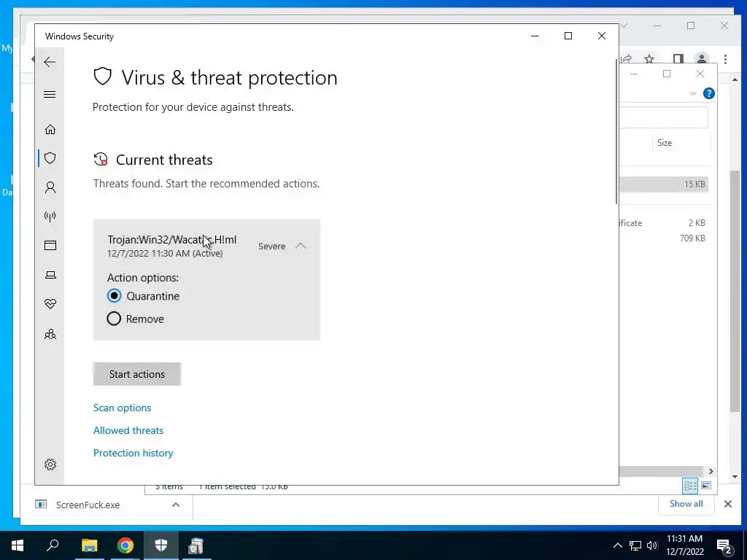747x560 pixels.
Task: Open Device security laptop icon
Action: (50, 275)
